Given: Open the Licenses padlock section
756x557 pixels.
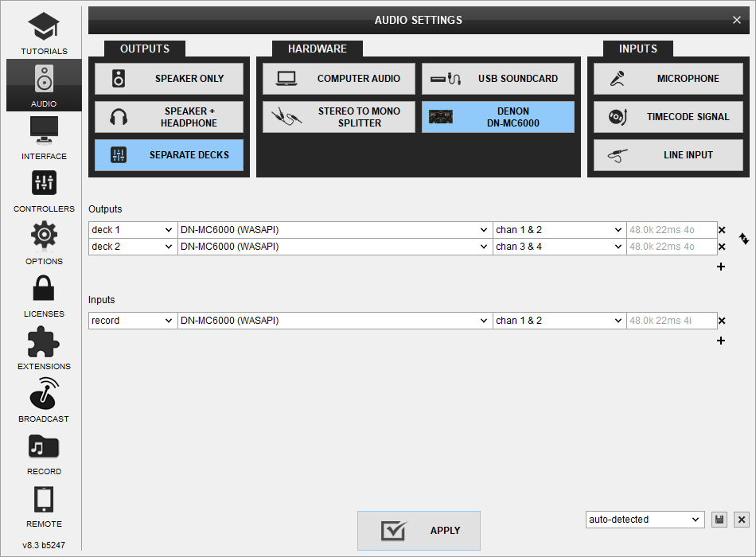Looking at the screenshot, I should [x=44, y=295].
